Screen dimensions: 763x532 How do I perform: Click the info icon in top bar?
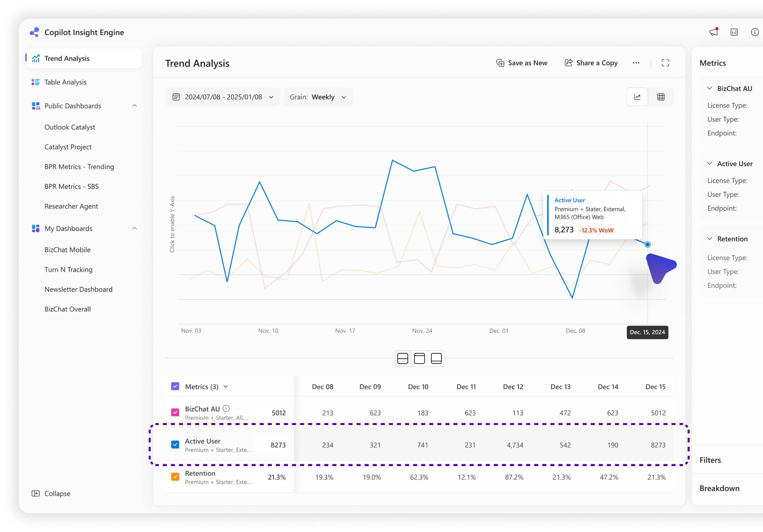pos(755,32)
